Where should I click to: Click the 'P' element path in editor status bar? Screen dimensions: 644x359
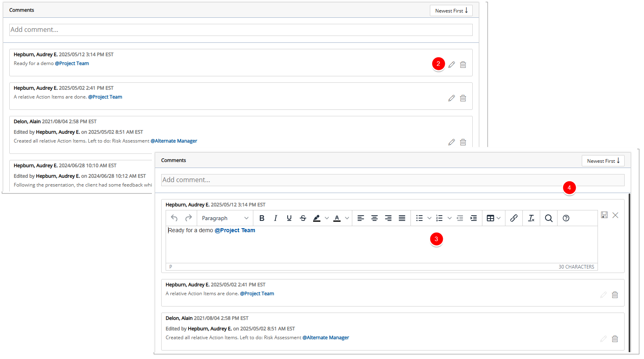(x=171, y=267)
